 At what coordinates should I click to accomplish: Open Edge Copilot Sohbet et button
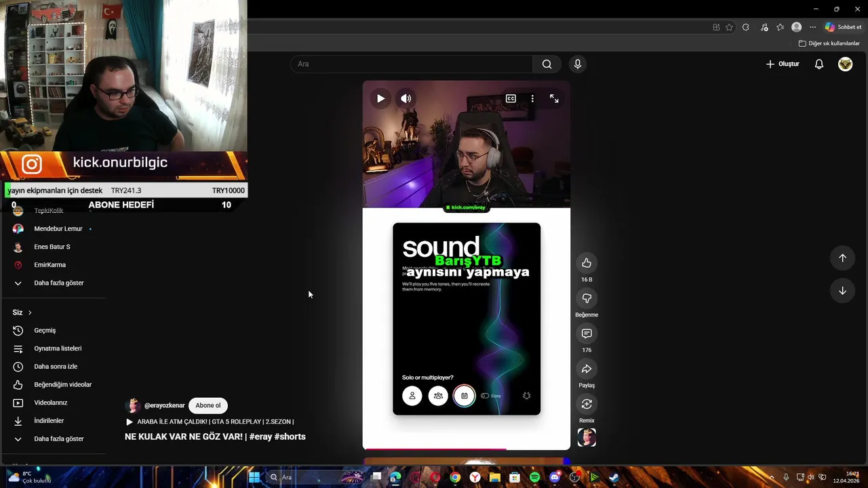[x=843, y=27]
